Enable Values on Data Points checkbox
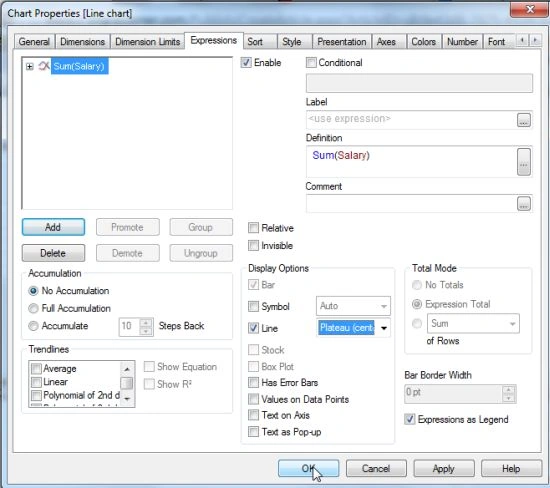This screenshot has width=550, height=488. [253, 399]
